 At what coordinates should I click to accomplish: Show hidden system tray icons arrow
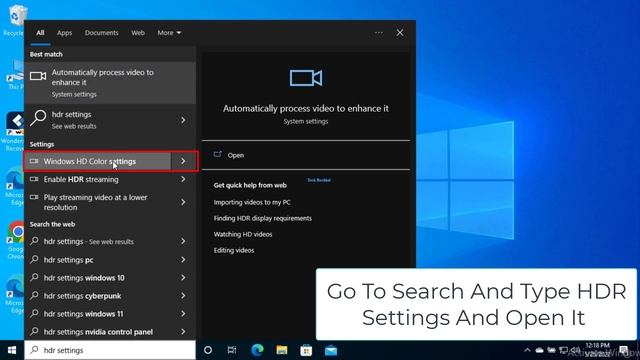coord(527,350)
